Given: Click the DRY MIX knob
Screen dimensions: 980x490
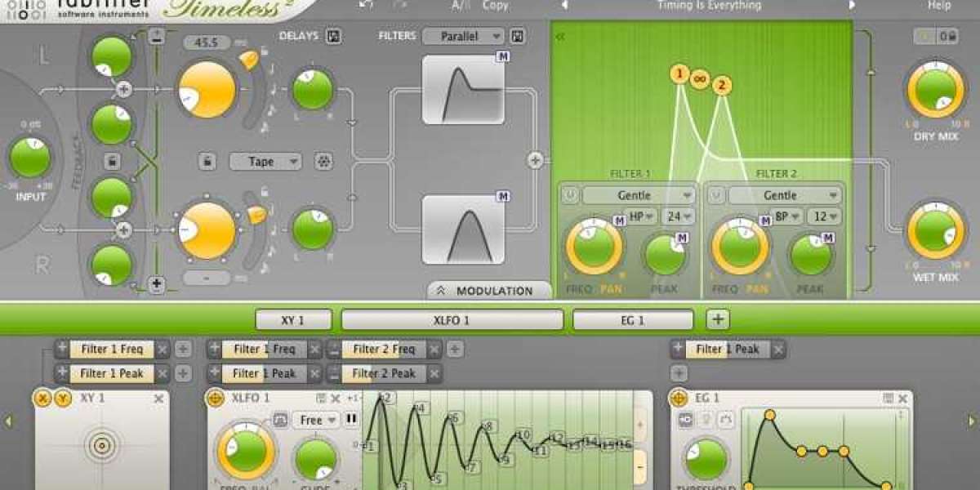Looking at the screenshot, I should pos(934,91).
